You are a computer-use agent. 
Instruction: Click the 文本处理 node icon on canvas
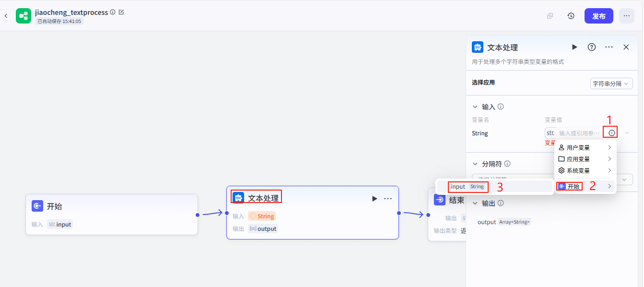(x=238, y=198)
